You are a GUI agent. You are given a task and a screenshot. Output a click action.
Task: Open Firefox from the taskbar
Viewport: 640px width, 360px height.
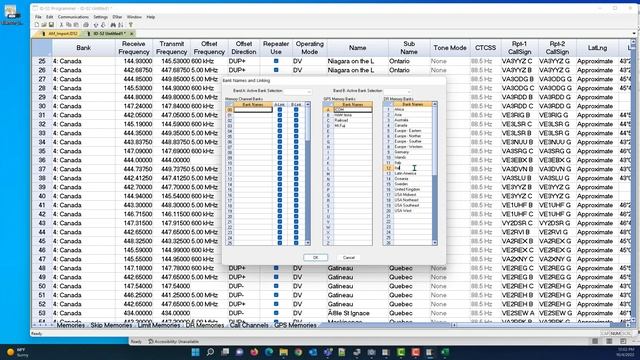point(254,352)
